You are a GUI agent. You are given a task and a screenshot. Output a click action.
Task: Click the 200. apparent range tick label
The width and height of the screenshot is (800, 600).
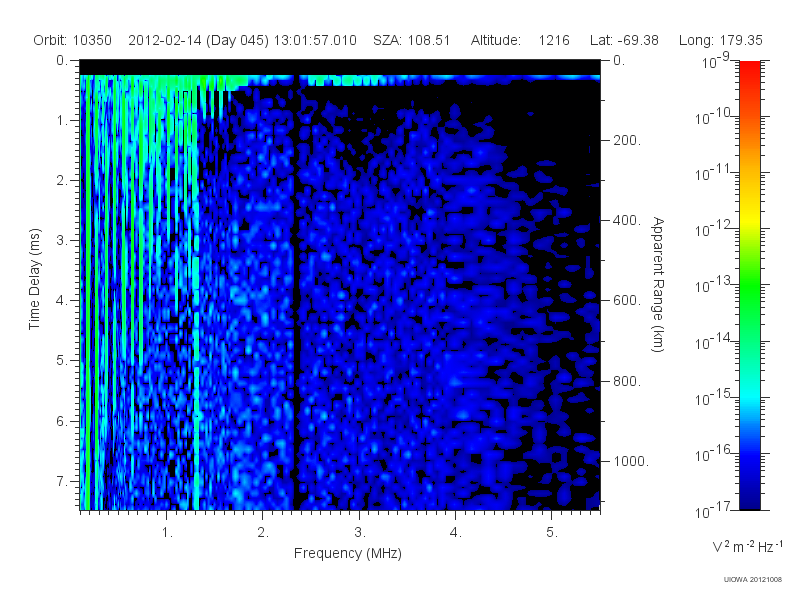[x=627, y=140]
